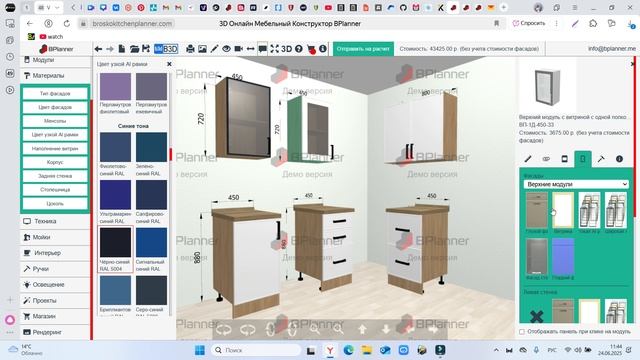Create a new project with the file icon
This screenshot has height=360, width=640.
pos(122,49)
